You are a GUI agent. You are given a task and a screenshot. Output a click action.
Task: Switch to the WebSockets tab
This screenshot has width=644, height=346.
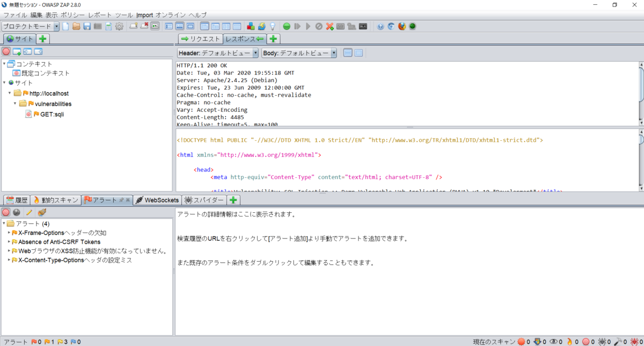tap(157, 200)
